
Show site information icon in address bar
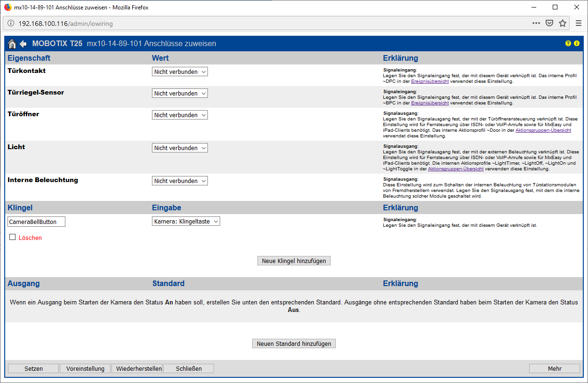click(x=11, y=23)
